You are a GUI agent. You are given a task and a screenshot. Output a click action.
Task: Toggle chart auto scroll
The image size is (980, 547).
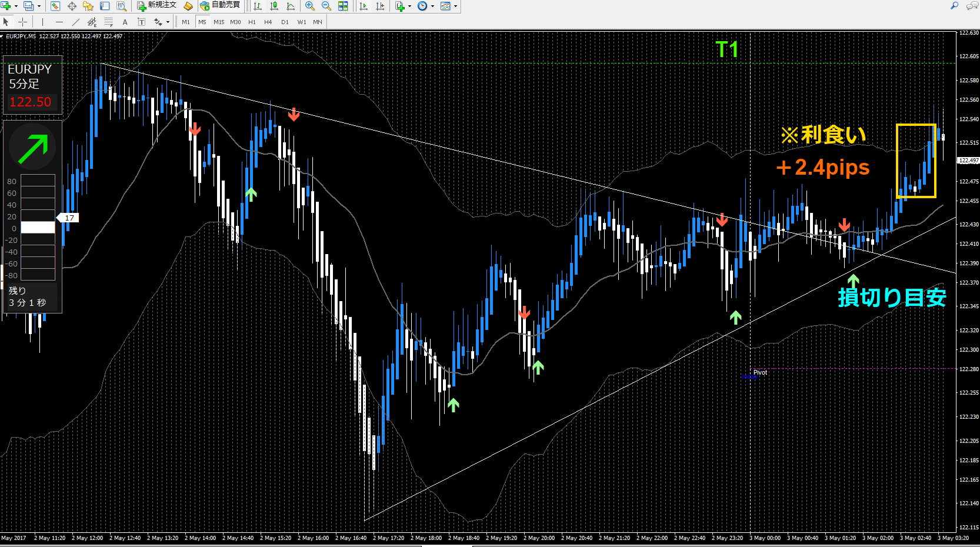pyautogui.click(x=364, y=6)
